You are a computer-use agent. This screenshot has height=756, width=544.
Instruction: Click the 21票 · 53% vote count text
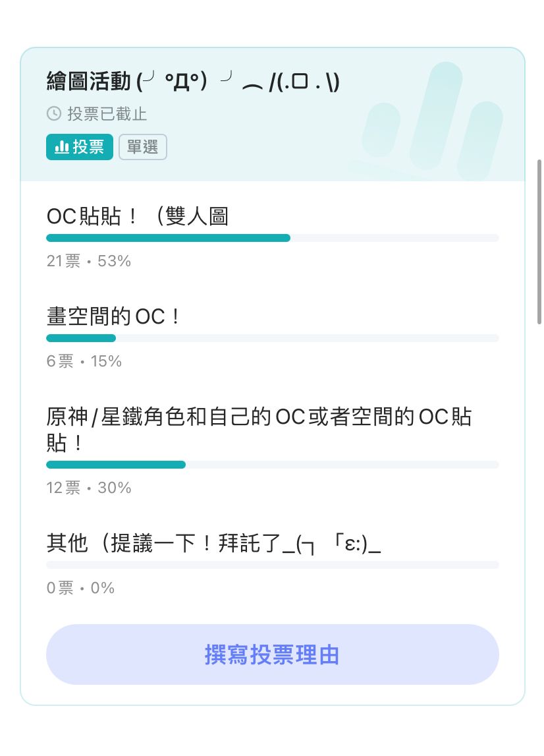click(88, 261)
